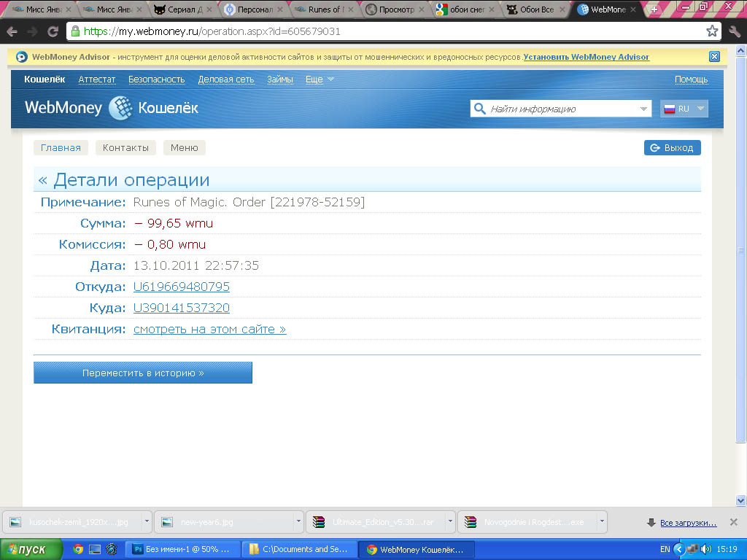Click the show desktop quick launch icon
This screenshot has height=560, width=747.
pos(95,549)
